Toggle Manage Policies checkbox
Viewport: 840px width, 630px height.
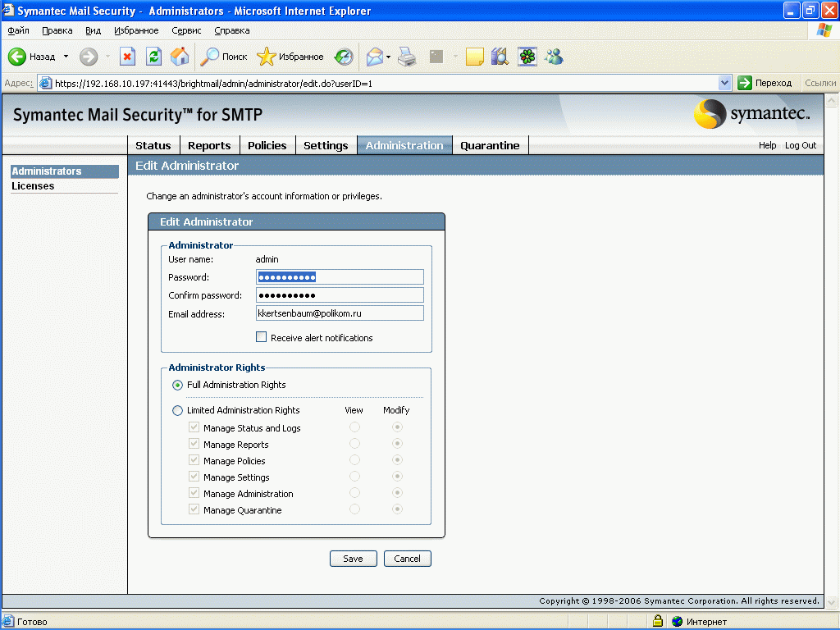tap(194, 460)
